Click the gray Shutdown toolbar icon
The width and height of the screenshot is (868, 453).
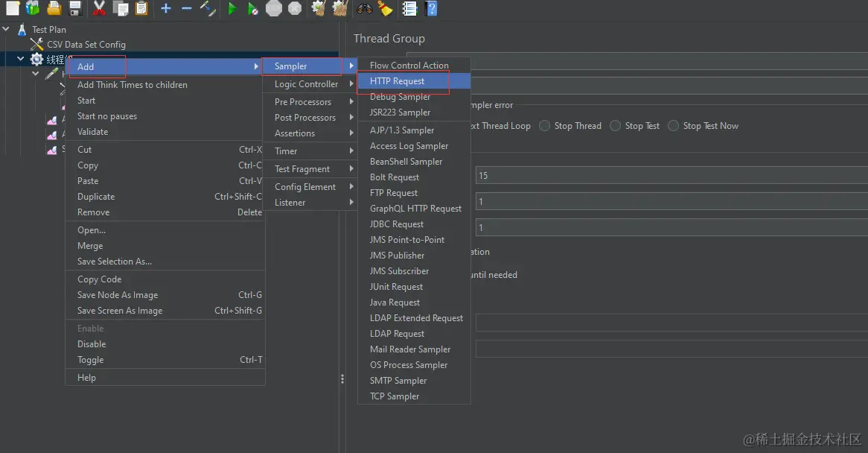click(295, 8)
